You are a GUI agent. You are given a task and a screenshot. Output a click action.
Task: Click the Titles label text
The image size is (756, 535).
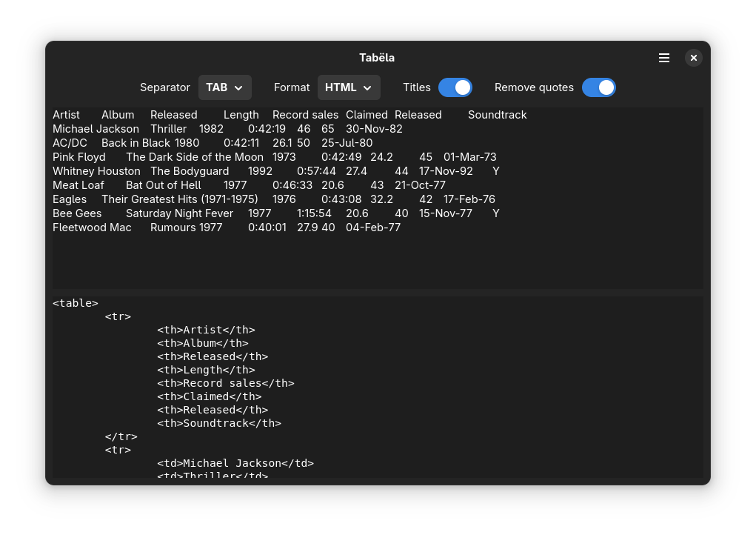(417, 87)
